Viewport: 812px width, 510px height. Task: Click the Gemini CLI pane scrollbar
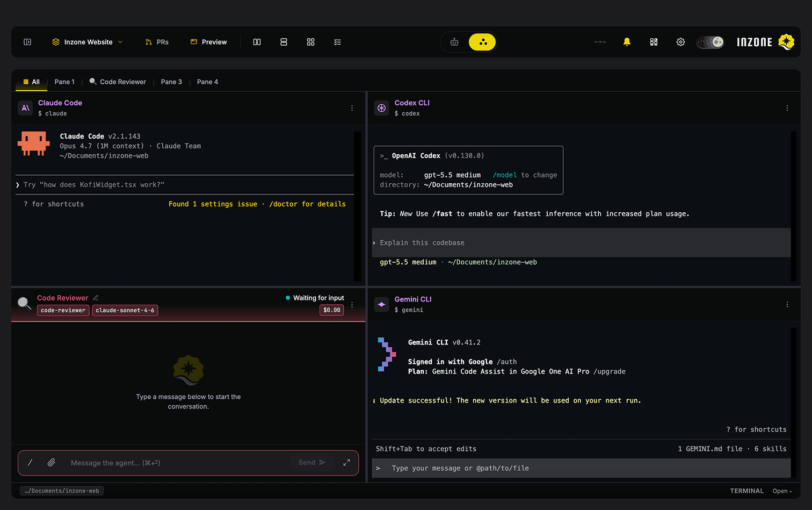click(794, 403)
